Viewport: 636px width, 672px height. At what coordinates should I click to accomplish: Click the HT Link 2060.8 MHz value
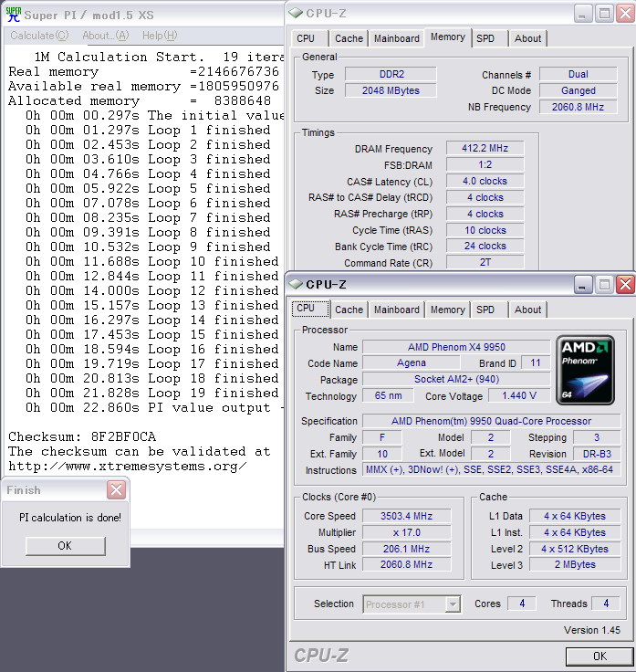(x=406, y=564)
